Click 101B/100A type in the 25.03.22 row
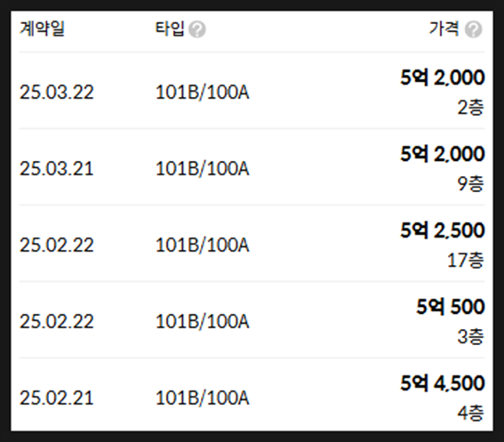The image size is (504, 442). [202, 92]
